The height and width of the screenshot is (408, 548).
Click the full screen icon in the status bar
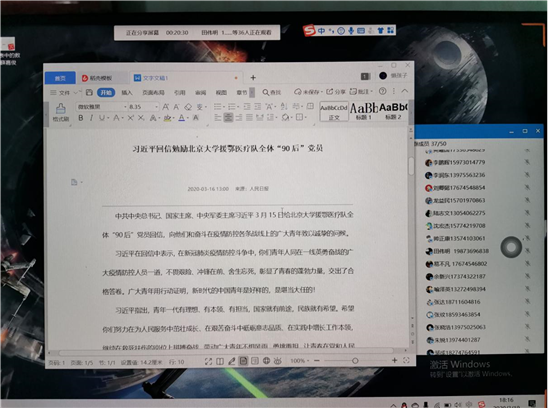[x=208, y=362]
